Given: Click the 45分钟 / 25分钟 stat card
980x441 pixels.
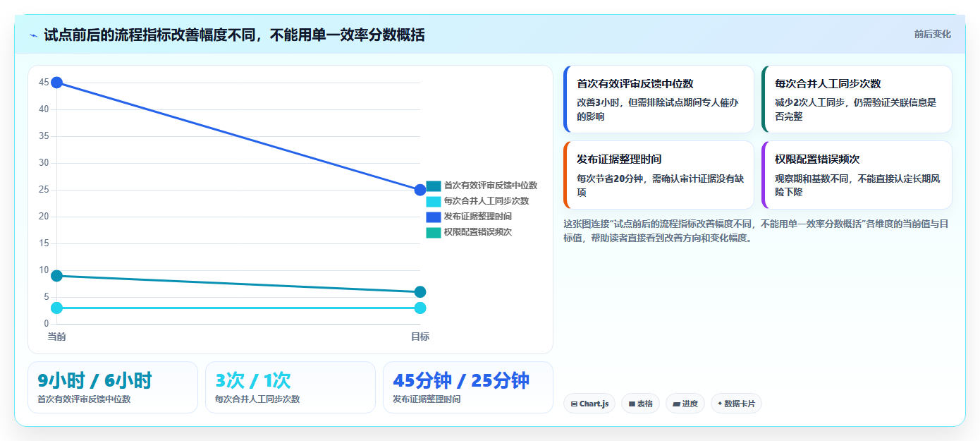Looking at the screenshot, I should pos(468,387).
